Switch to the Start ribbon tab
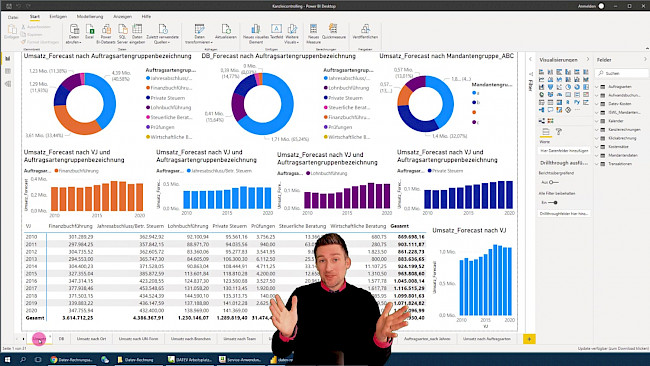 35,17
